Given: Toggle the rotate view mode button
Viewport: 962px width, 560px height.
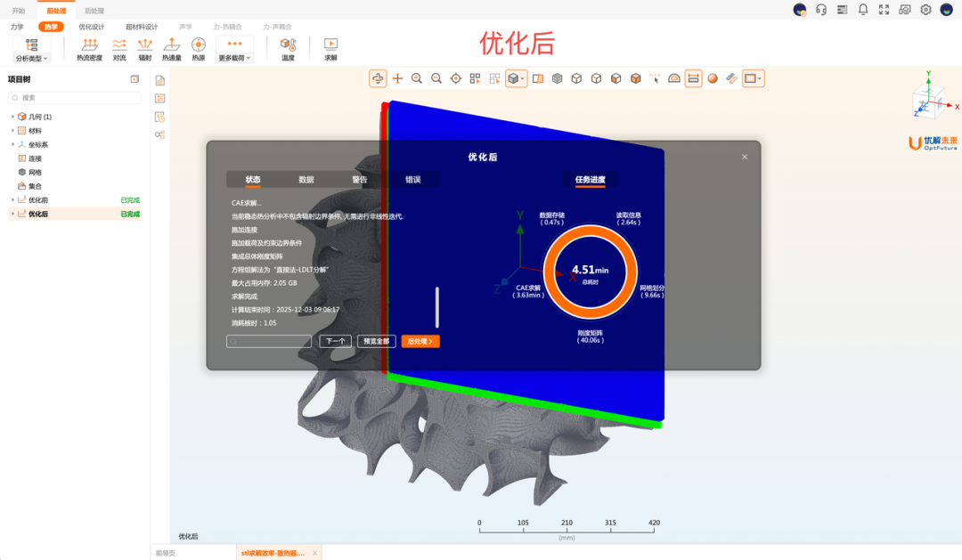Looking at the screenshot, I should click(378, 78).
